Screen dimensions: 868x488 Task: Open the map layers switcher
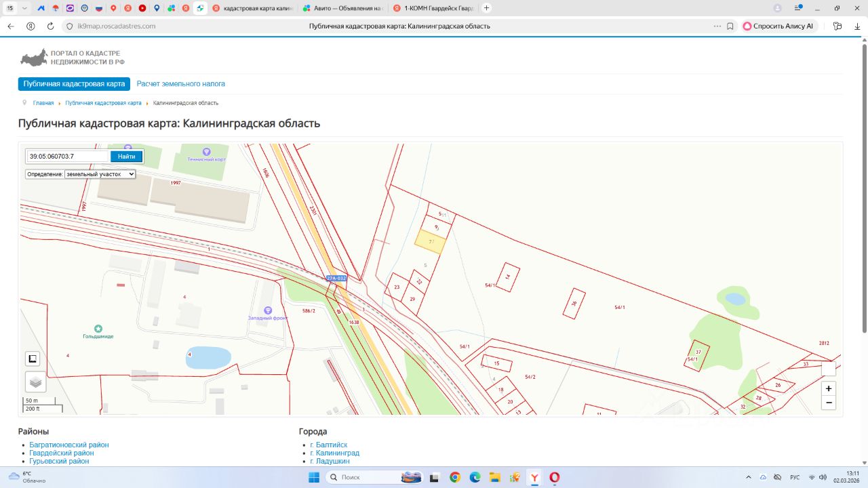pos(36,382)
